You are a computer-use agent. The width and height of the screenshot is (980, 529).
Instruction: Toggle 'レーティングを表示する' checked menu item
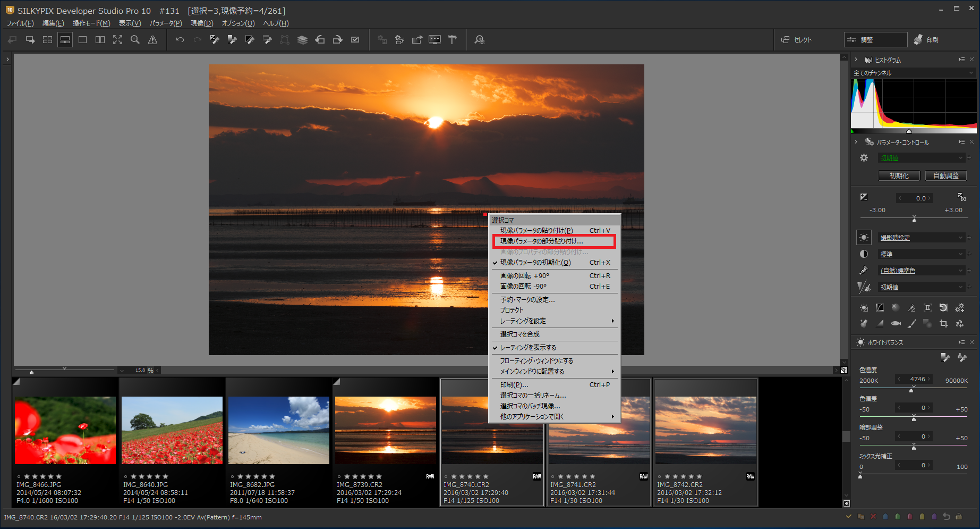point(554,348)
